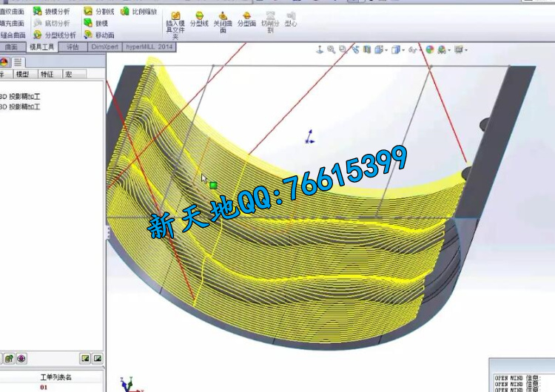Expand the display style cube dropdown
The width and height of the screenshot is (555, 392).
pos(404,50)
